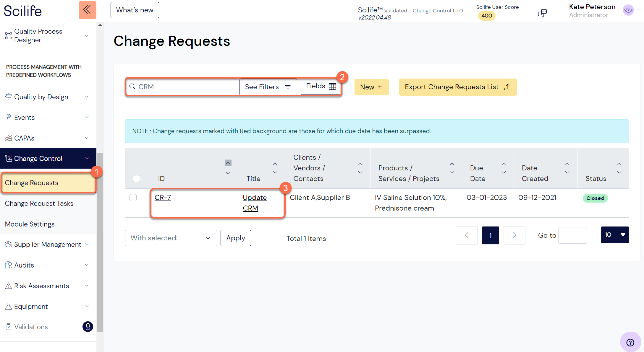The height and width of the screenshot is (352, 644).
Task: Select the Risk Assessments warning icon
Action: [x=9, y=285]
